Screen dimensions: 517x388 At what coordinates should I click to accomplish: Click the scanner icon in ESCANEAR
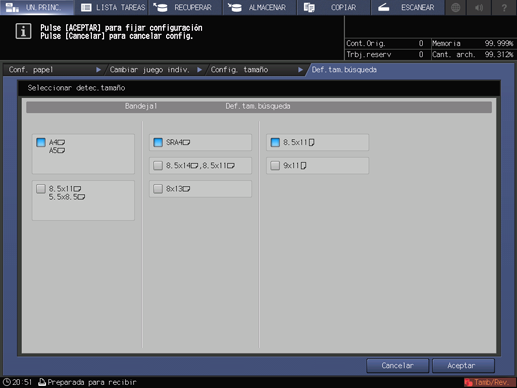pos(384,7)
